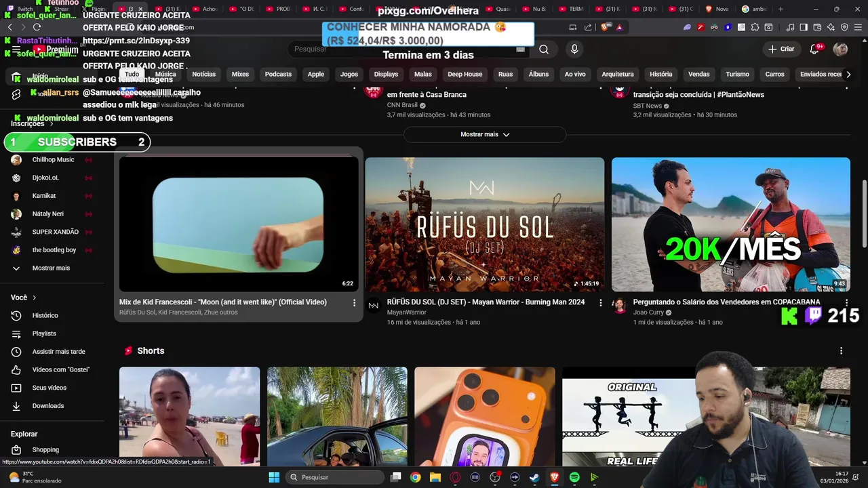Open File Explorer from the taskbar
This screenshot has width=868, height=488.
click(435, 477)
